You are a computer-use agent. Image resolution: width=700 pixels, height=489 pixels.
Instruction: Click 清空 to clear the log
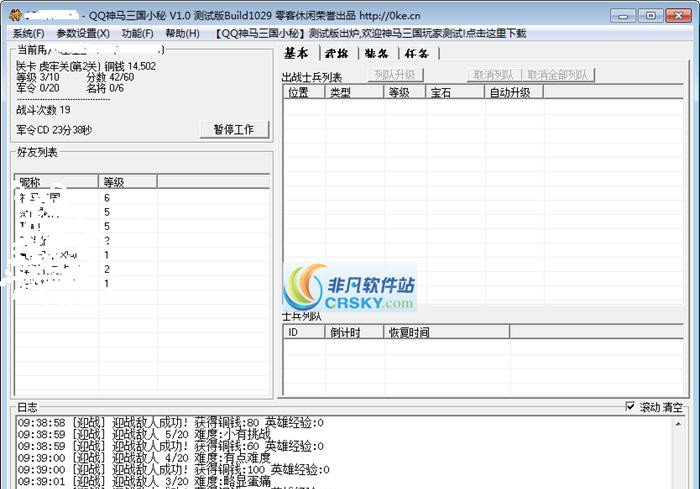672,407
